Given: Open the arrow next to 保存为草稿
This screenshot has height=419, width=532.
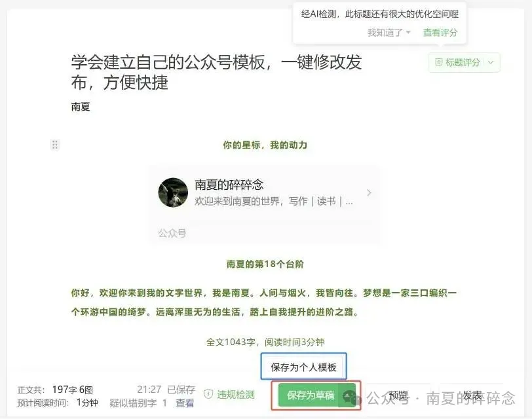Looking at the screenshot, I should coord(347,395).
